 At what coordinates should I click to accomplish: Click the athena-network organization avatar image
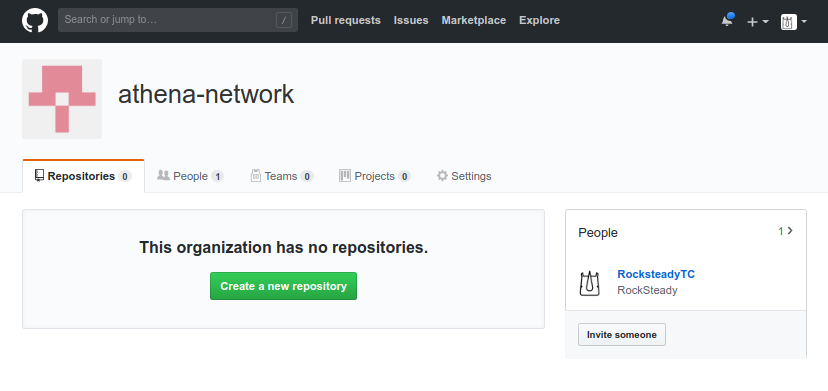[x=62, y=99]
